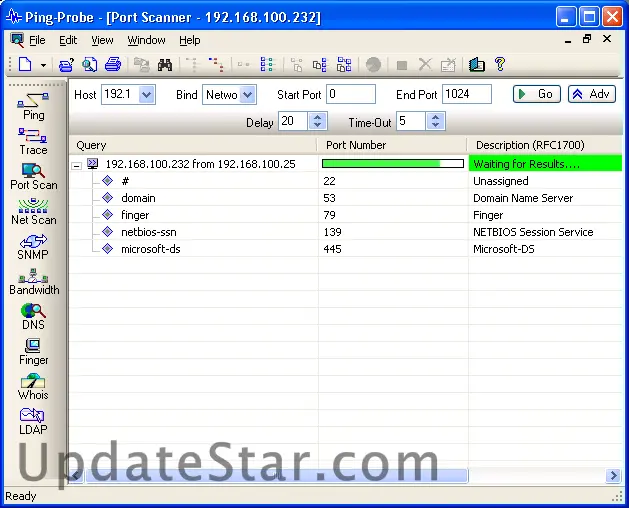Viewport: 629px width, 508px height.
Task: Click the Go button to start scan
Action: click(537, 94)
